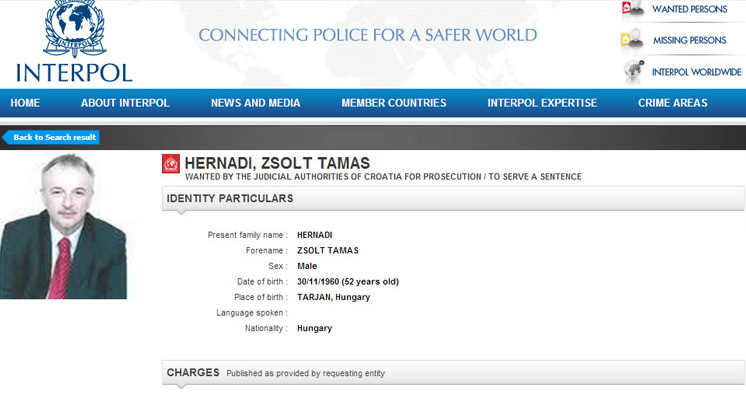
Task: Open the CRIME AREAS menu
Action: click(673, 103)
